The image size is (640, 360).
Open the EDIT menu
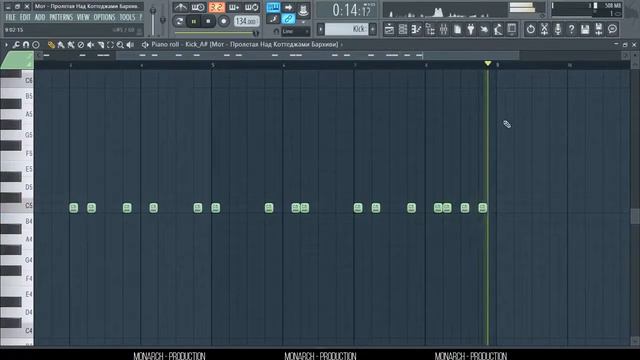25,17
